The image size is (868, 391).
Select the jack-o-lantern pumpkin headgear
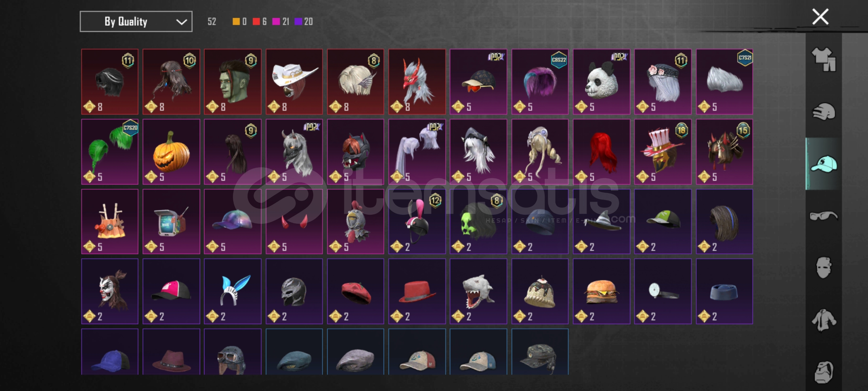(171, 152)
